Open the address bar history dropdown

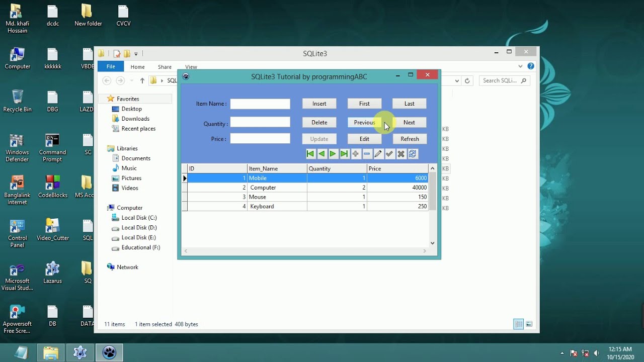(457, 80)
